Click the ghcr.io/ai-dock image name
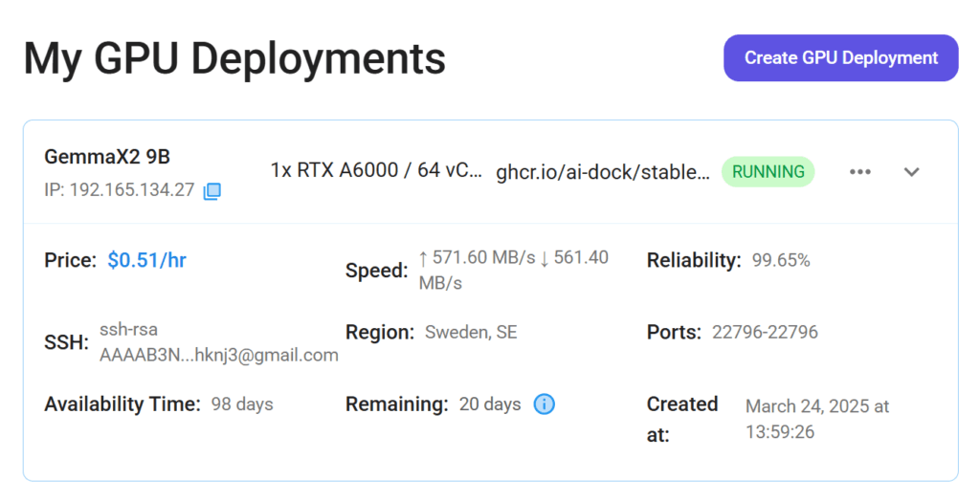This screenshot has height=502, width=980. [603, 172]
